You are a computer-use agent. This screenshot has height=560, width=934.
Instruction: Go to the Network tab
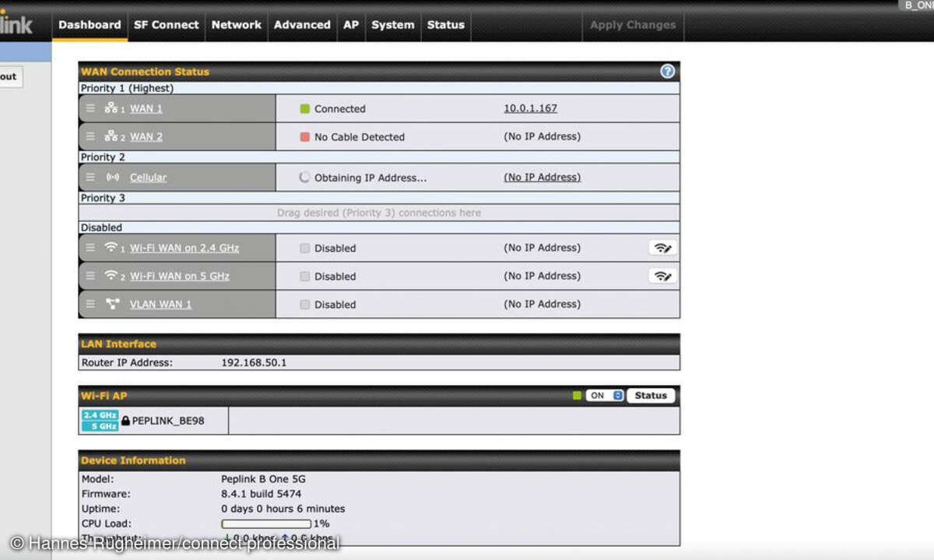pyautogui.click(x=237, y=25)
